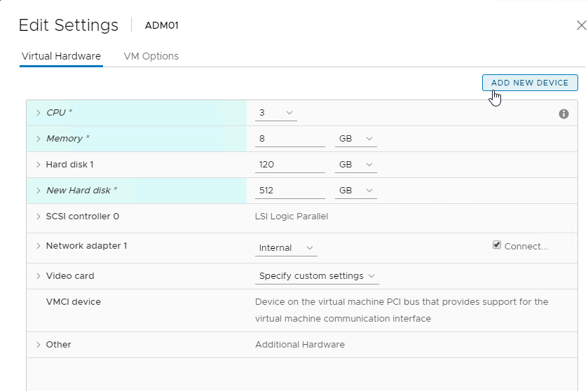Click the ADM01 VM name
The width and height of the screenshot is (588, 391).
click(162, 25)
